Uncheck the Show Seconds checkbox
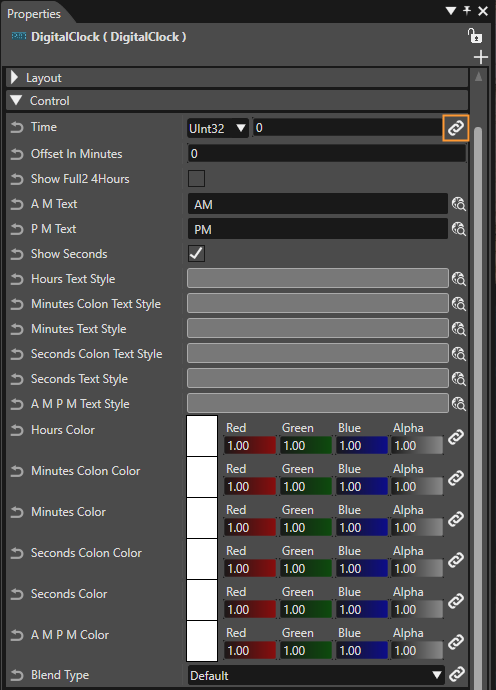This screenshot has height=690, width=496. point(196,253)
